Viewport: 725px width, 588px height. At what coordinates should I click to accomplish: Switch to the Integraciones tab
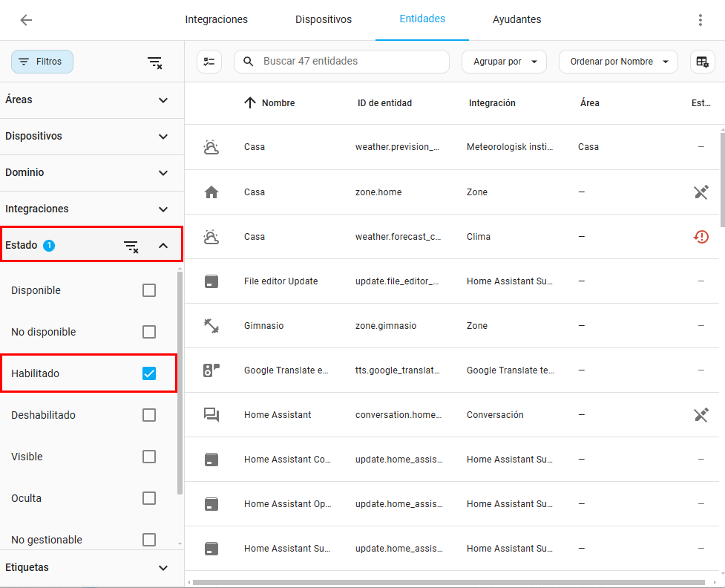point(216,20)
